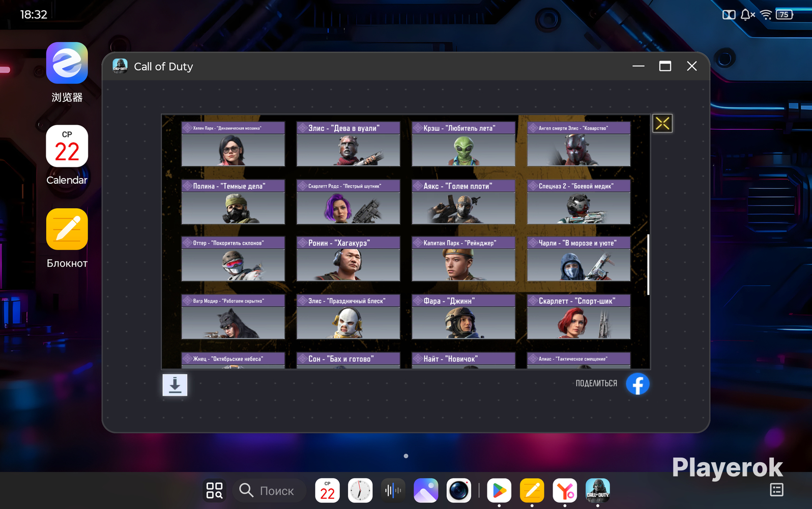This screenshot has height=509, width=812.
Task: Launch Yandex Browser from the dock
Action: point(565,491)
